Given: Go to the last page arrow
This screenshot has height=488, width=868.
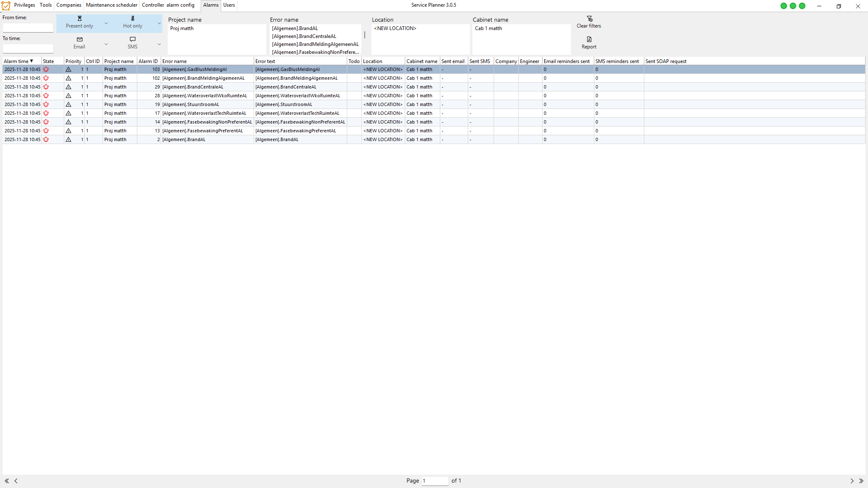Looking at the screenshot, I should coord(861,481).
